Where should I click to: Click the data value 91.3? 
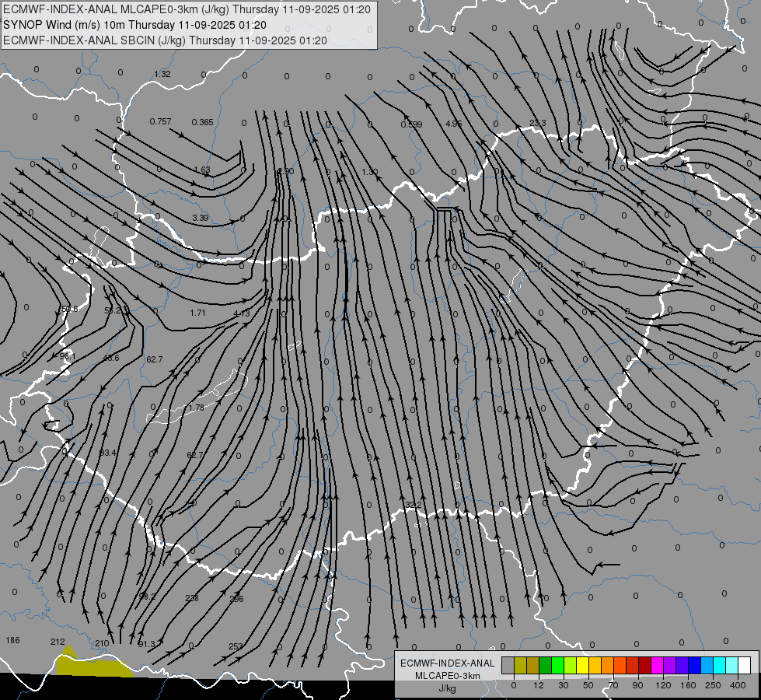pyautogui.click(x=147, y=644)
